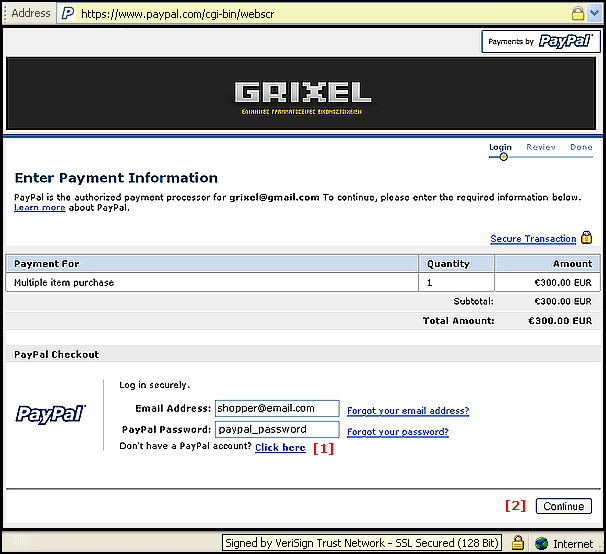Click the Enter Payment Information heading
606x554 pixels.
(116, 178)
